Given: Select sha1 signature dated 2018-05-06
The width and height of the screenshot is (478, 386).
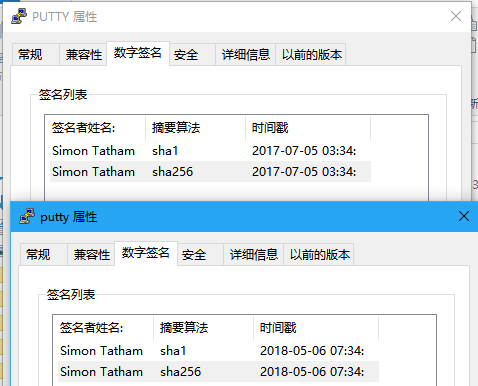Looking at the screenshot, I should pos(218,351).
